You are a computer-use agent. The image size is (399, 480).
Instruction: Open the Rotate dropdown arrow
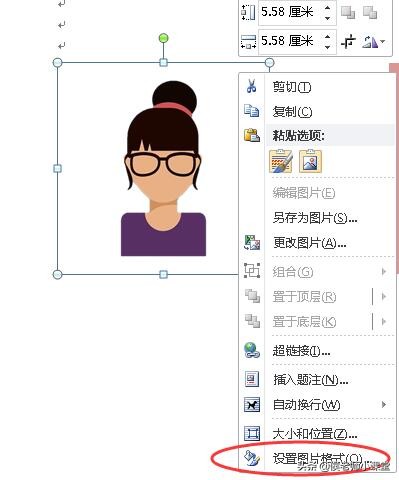click(x=383, y=42)
